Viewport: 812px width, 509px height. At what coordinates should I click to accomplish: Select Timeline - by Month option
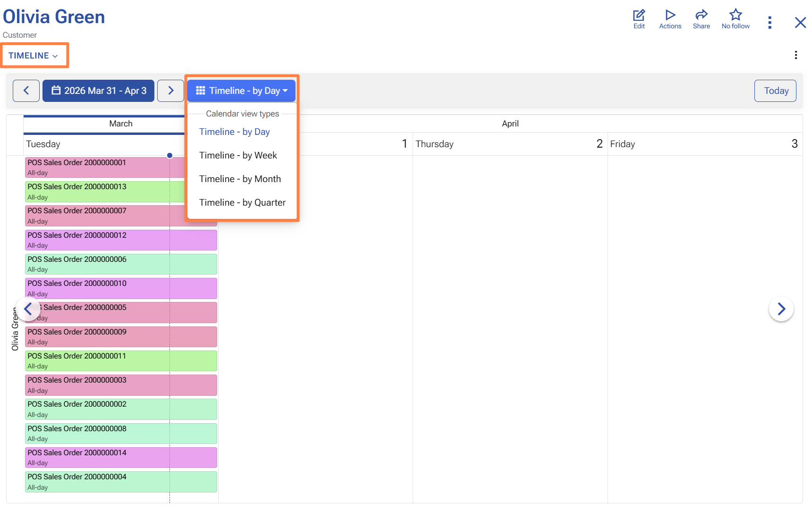[240, 179]
